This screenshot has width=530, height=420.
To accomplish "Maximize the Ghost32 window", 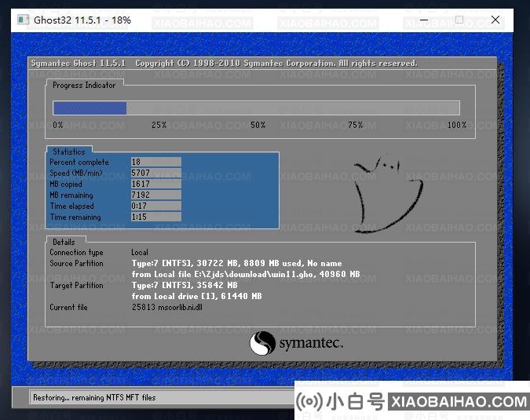I will [459, 20].
